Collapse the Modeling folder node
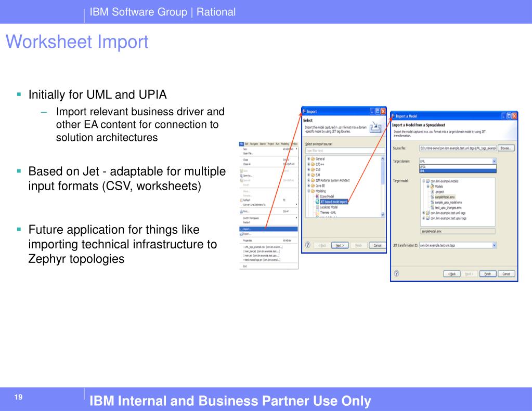532x411 pixels. [309, 191]
